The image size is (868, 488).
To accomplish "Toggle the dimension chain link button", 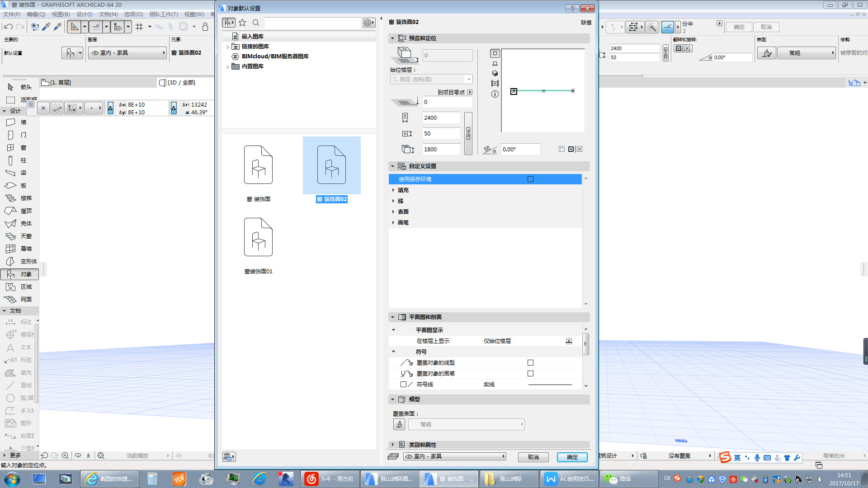I will point(468,133).
